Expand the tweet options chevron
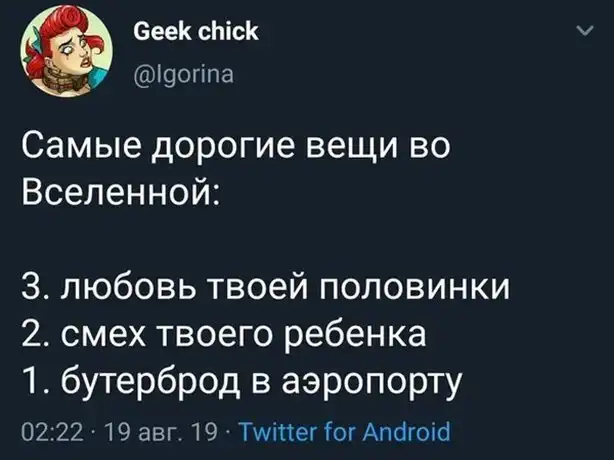614x460 pixels. [x=586, y=31]
